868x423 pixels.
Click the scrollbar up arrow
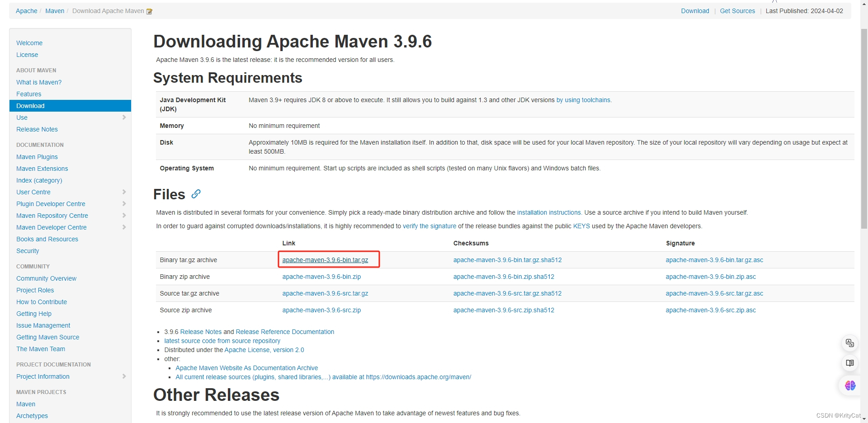(x=863, y=4)
